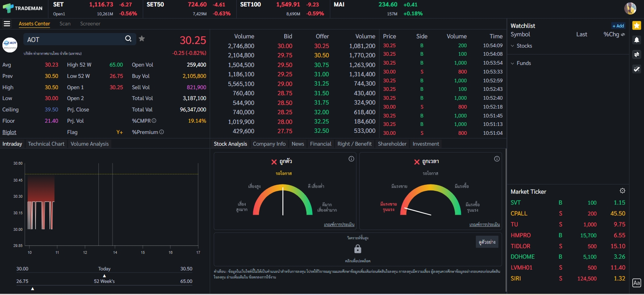This screenshot has width=644, height=295.
Task: Click the swap arrows icon in the sidebar
Action: point(637,54)
